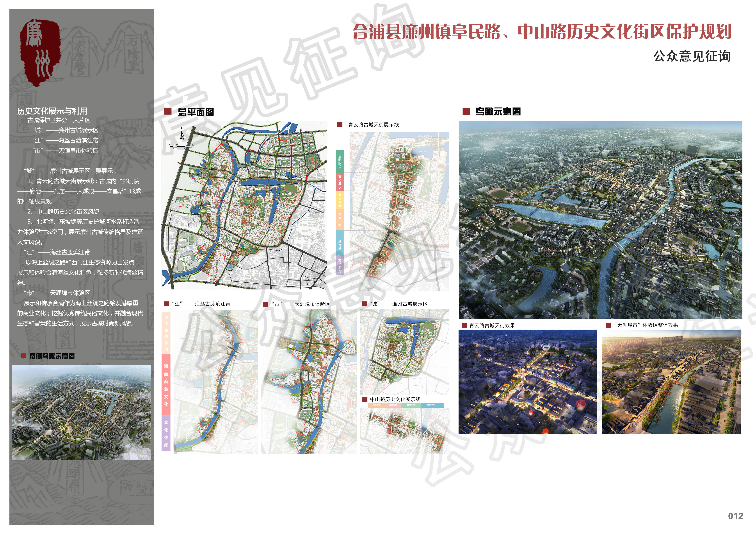The width and height of the screenshot is (756, 535).
Task: Click the caption above the 海丝古渡滨江带 map
Action: tap(201, 304)
